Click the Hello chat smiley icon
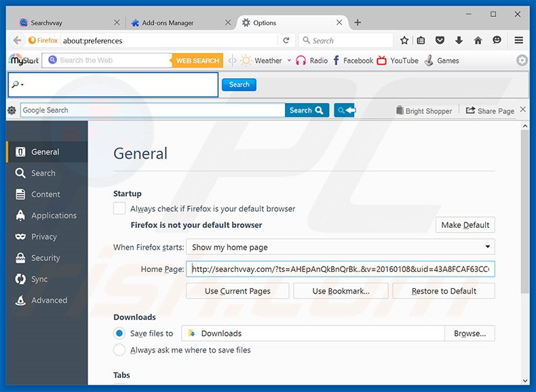Viewport: 536px width, 392px height. [x=497, y=40]
